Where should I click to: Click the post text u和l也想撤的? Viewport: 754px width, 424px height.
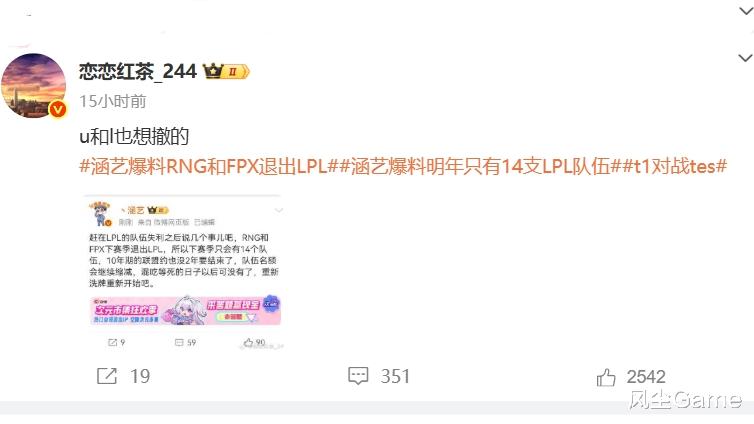pyautogui.click(x=134, y=137)
